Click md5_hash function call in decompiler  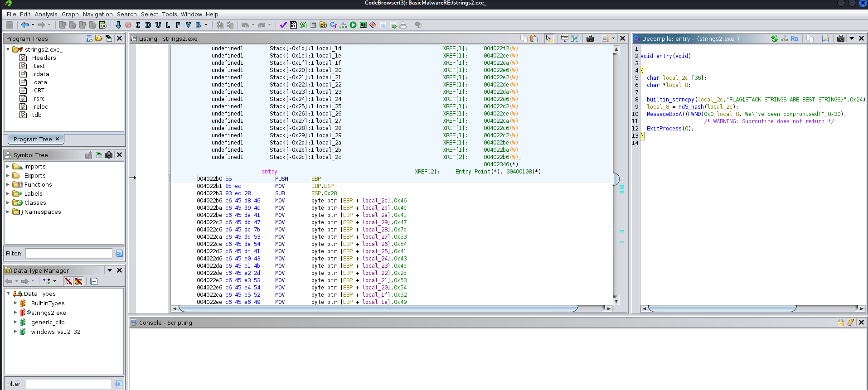[691, 107]
